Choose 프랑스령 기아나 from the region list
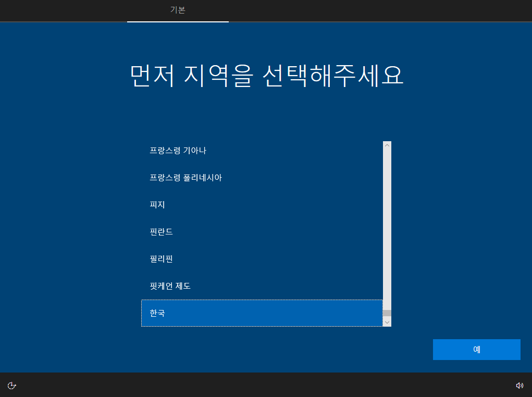This screenshot has width=532, height=397. [262, 151]
